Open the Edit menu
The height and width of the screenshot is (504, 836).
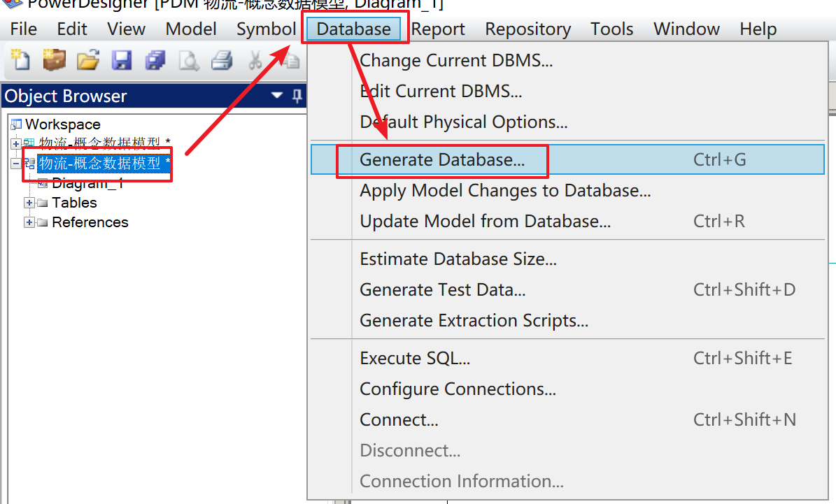coord(72,29)
